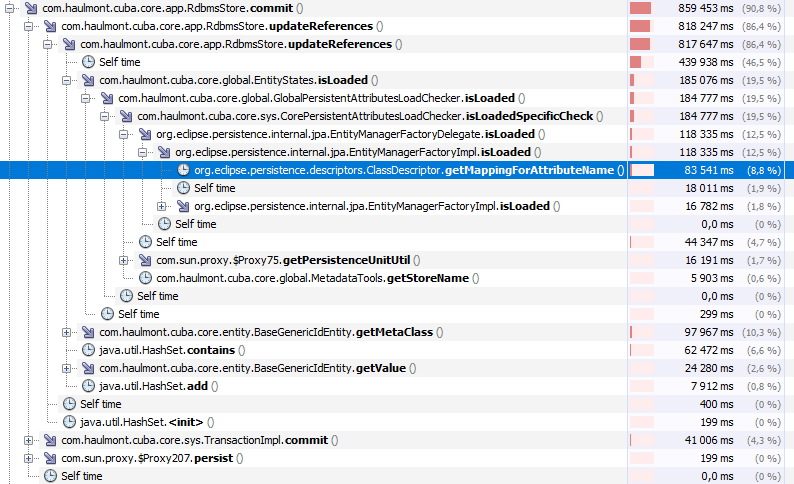794x484 pixels.
Task: Expand the $Proxy75.getPersistenceUnitUtil node
Action: (124, 260)
